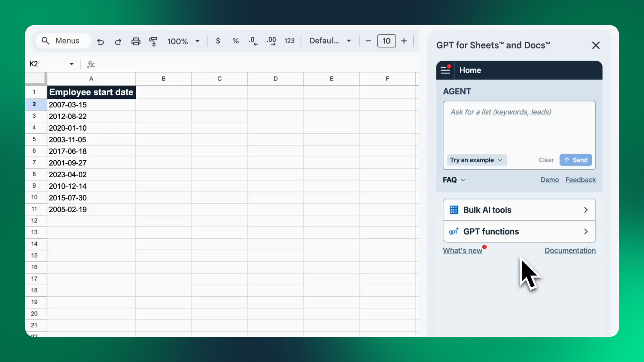
Task: Click increase decimal places icon
Action: pyautogui.click(x=271, y=41)
